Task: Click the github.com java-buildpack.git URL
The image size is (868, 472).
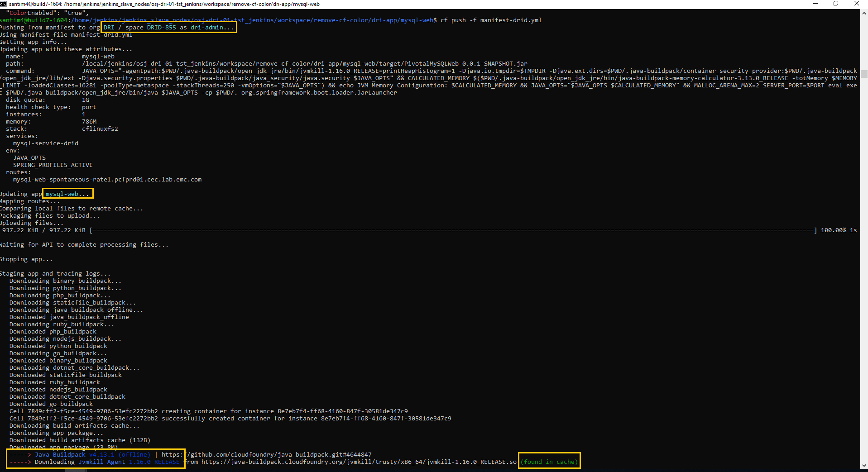Action: pos(267,455)
